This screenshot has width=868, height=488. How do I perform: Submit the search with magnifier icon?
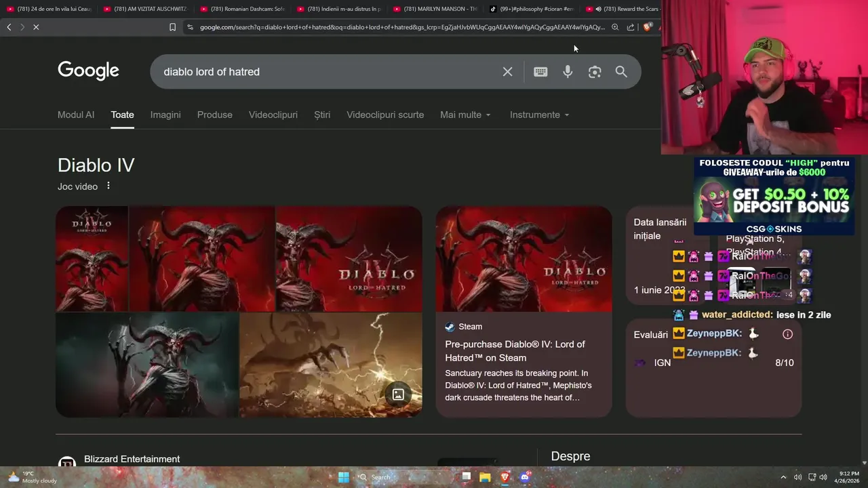[x=621, y=72]
